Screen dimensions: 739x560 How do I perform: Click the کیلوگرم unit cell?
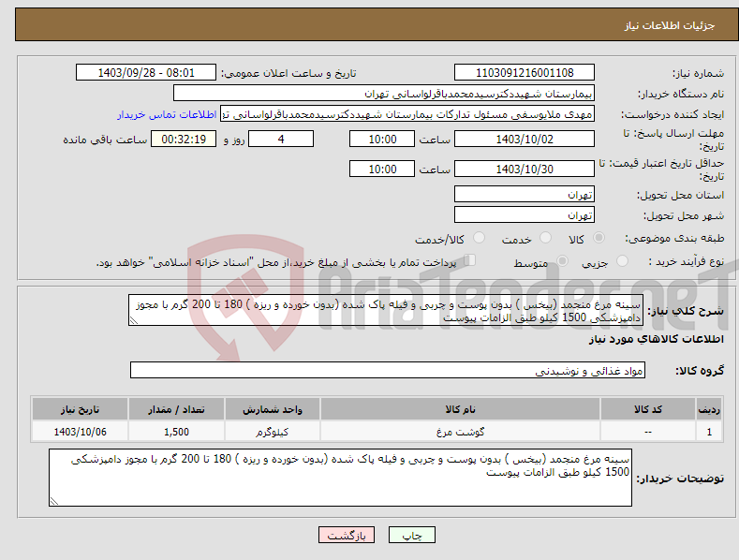(x=272, y=432)
